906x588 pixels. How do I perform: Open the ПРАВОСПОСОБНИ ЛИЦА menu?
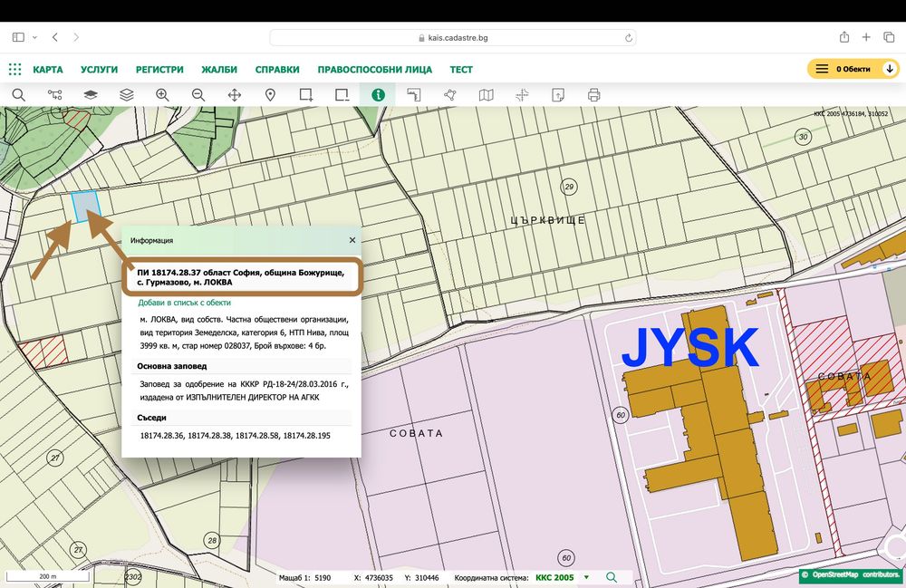coord(375,70)
